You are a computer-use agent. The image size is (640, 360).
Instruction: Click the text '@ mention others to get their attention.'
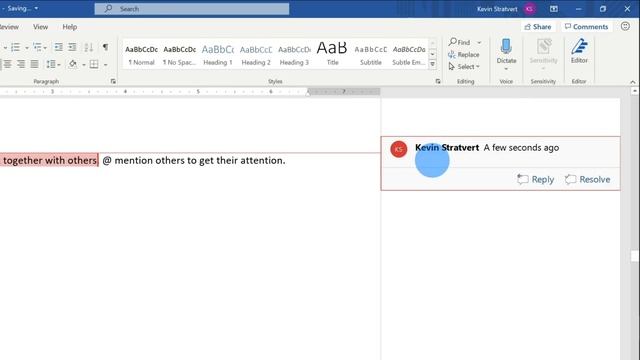point(194,160)
